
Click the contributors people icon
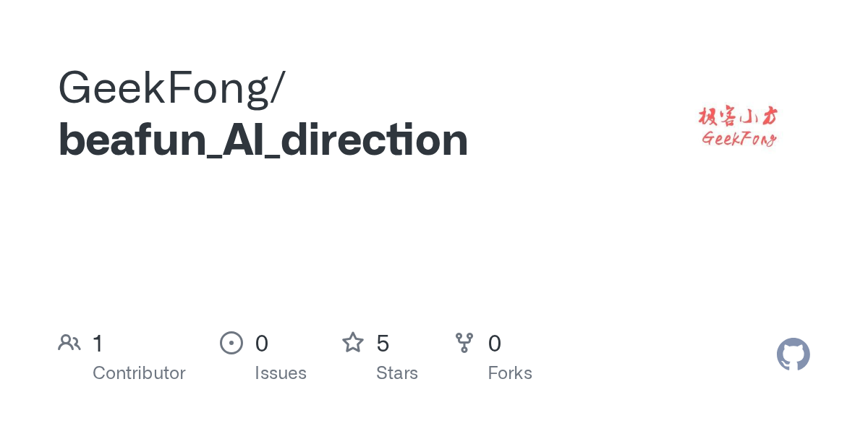click(x=69, y=343)
